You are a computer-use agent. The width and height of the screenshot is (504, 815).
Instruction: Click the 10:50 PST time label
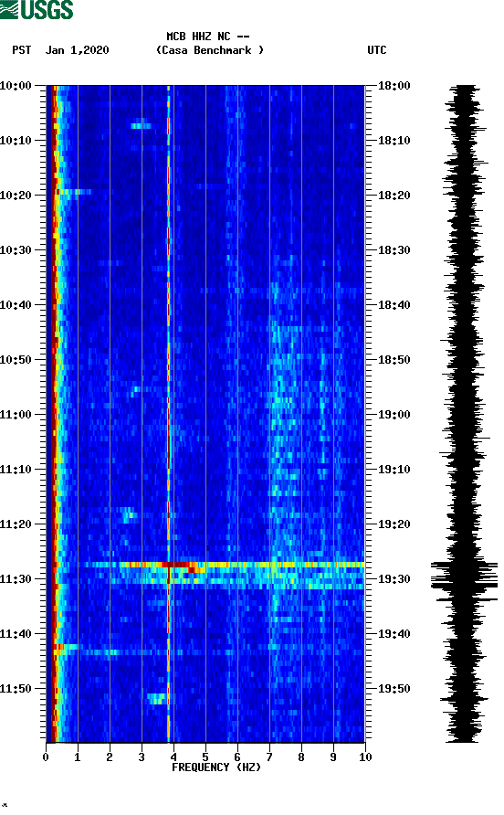[x=16, y=360]
